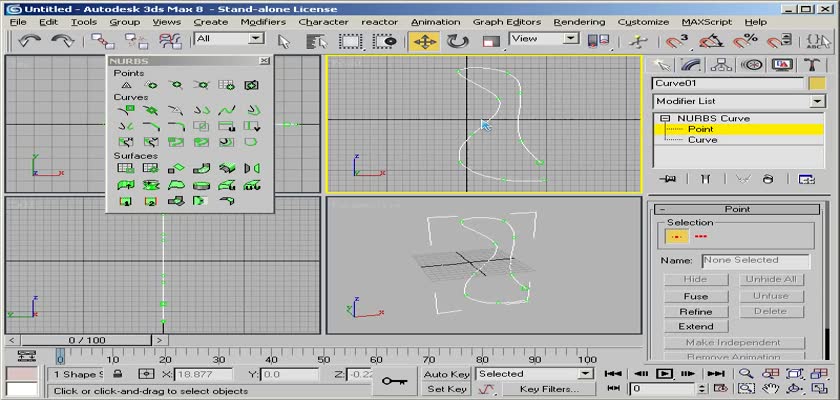Open the MAXScript menu

[707, 22]
